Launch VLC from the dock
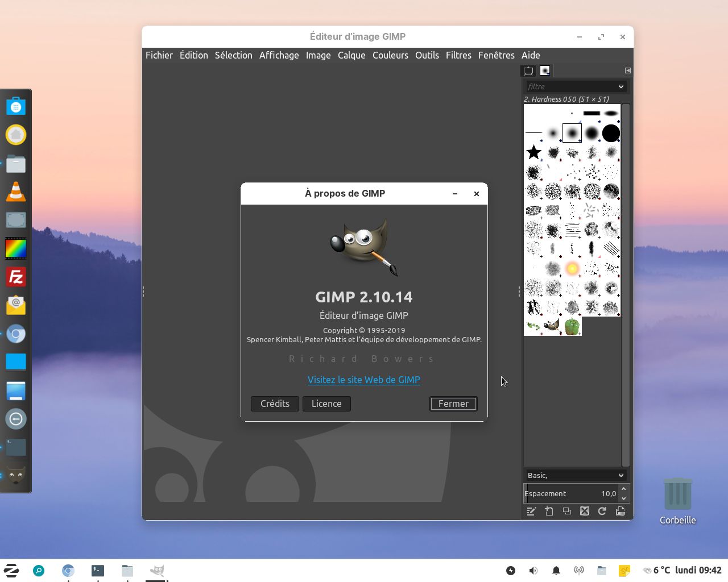This screenshot has width=728, height=582. (16, 192)
